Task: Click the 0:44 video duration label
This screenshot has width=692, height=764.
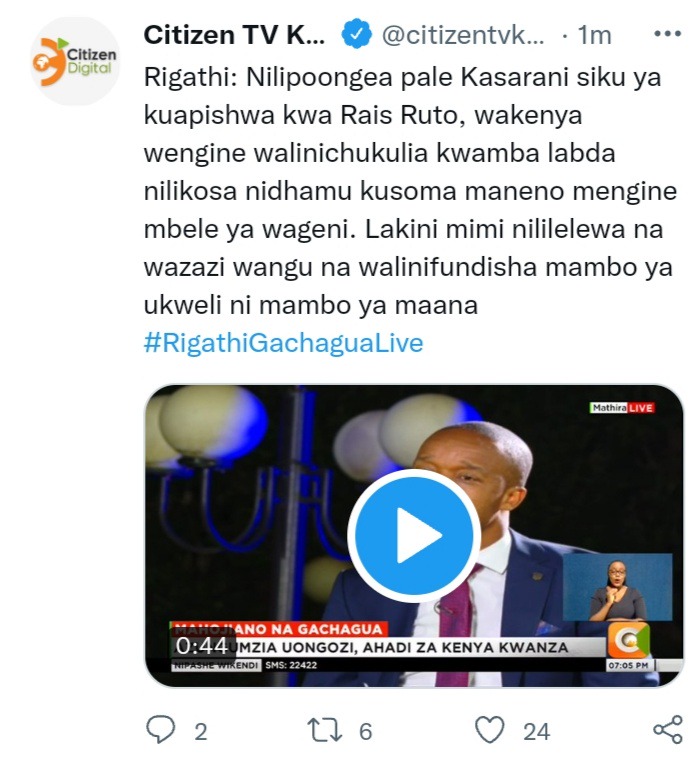Action: click(x=201, y=646)
